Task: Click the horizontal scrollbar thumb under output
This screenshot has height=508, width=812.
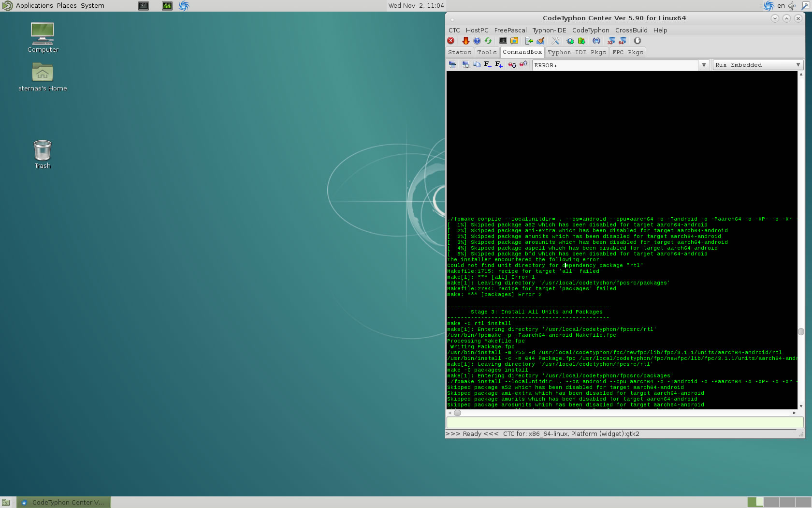Action: click(x=458, y=413)
